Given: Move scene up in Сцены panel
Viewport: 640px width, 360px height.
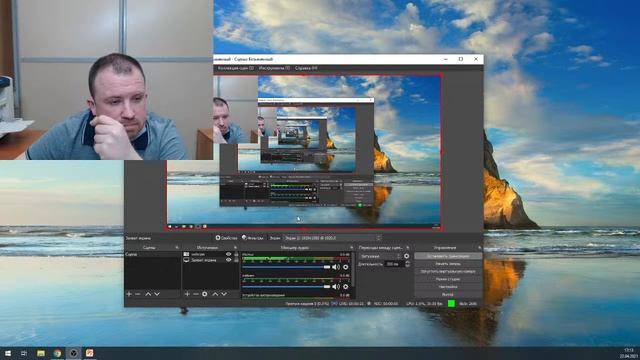Looking at the screenshot, I should point(148,294).
